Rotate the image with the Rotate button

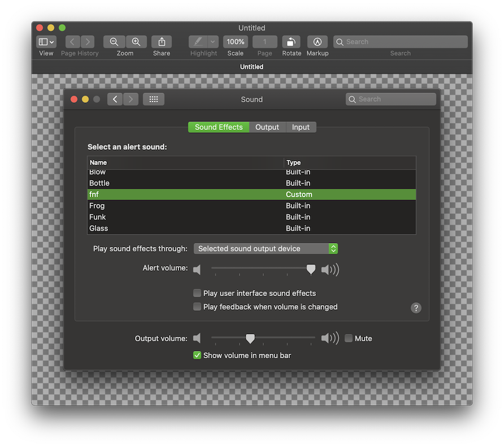[291, 42]
